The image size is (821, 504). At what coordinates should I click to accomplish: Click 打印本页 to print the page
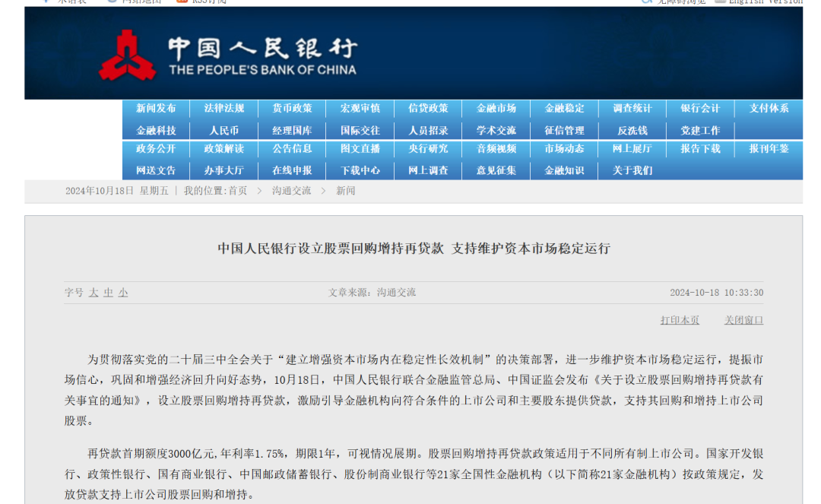tap(680, 320)
